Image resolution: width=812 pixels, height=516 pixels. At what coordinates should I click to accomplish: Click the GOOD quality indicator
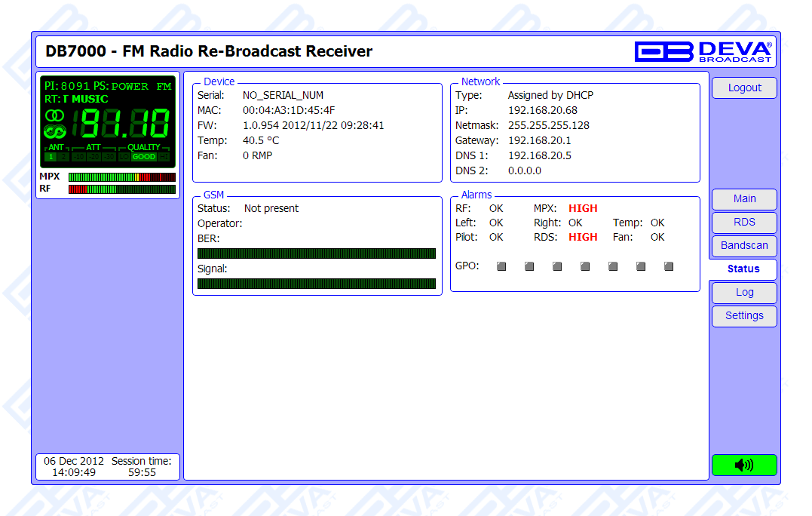[x=143, y=157]
